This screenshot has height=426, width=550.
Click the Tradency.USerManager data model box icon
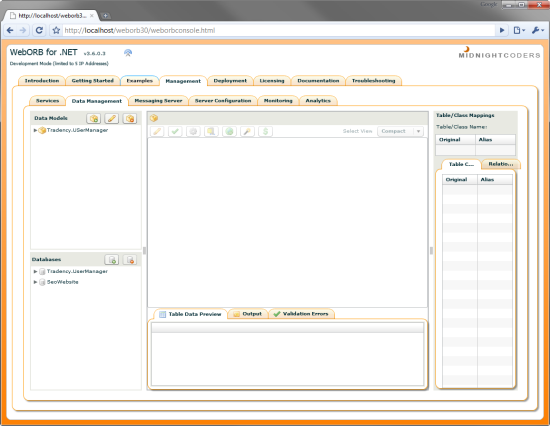coord(42,130)
